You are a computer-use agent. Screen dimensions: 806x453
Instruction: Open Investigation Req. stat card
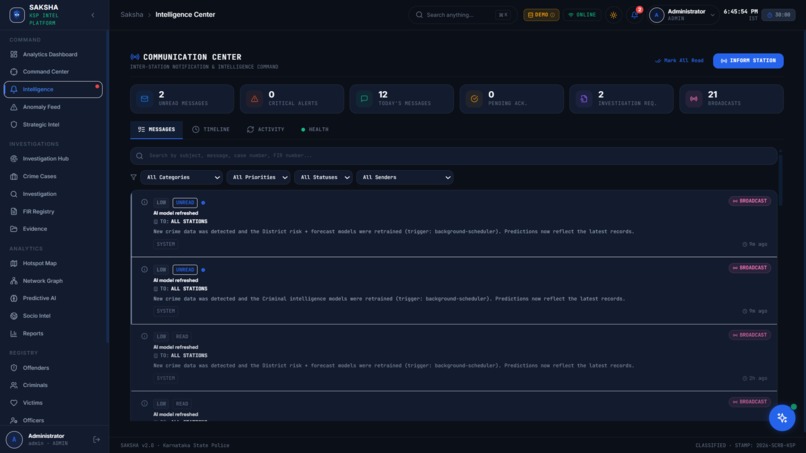[x=621, y=99]
